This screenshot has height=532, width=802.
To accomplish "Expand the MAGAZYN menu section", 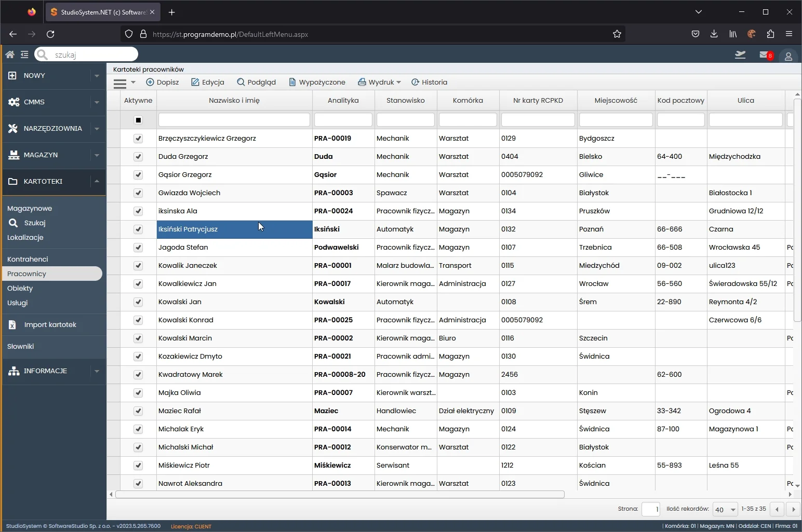I will point(97,155).
